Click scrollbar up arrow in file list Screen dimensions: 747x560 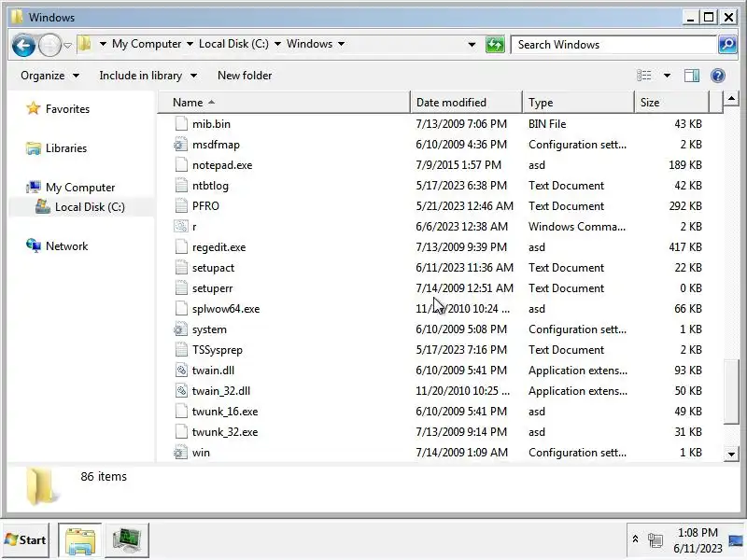731,99
